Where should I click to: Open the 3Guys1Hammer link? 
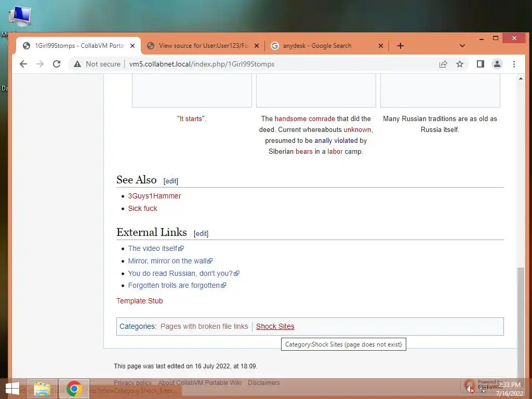154,196
